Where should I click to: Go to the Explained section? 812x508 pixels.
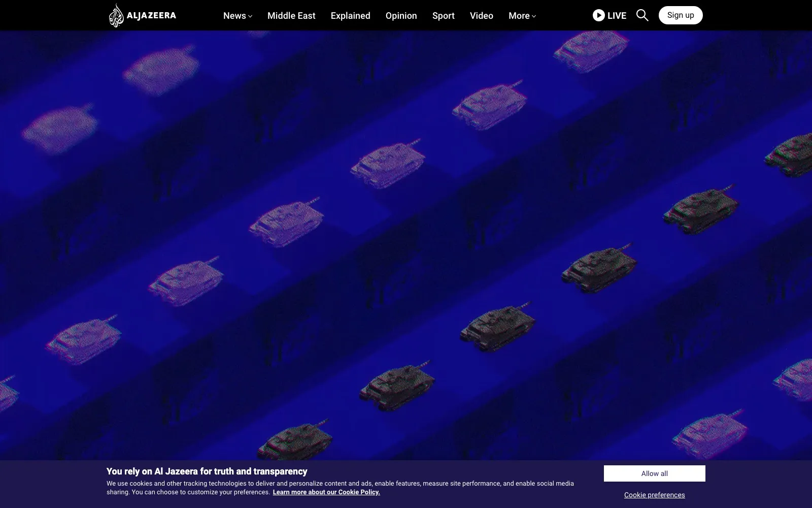pyautogui.click(x=350, y=16)
